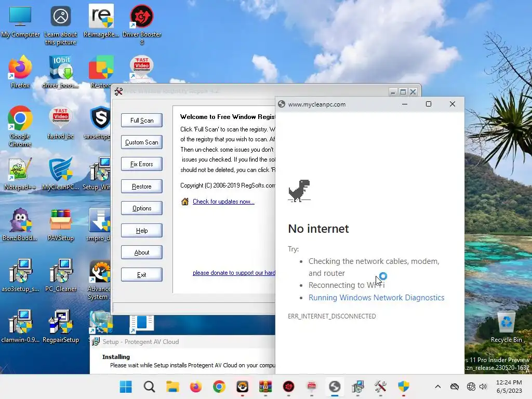Open Fast Video Downloader desktop shortcut
Viewport: 532px width, 399px height.
(142, 68)
